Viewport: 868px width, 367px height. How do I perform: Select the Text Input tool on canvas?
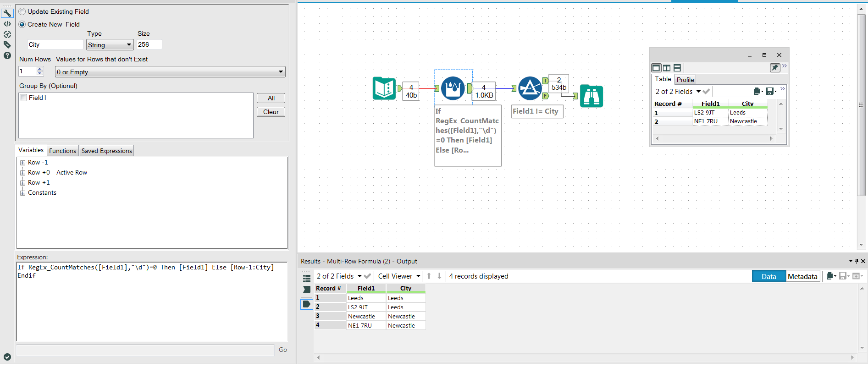(x=384, y=88)
